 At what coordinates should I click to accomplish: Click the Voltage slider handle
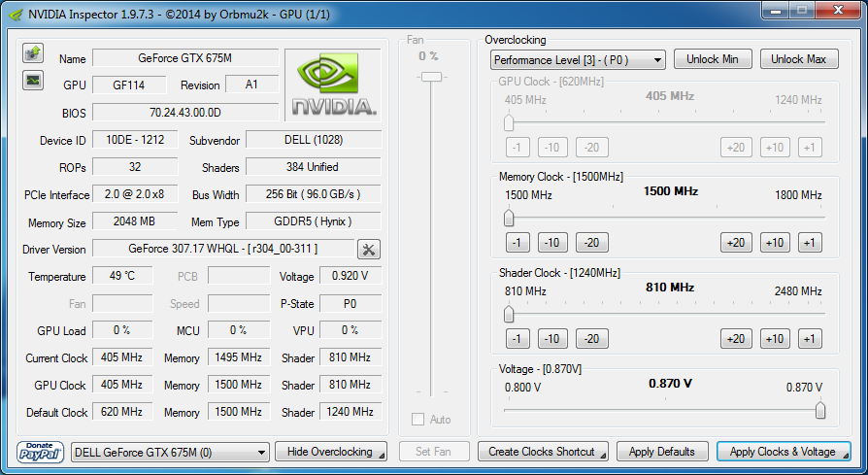click(x=820, y=410)
